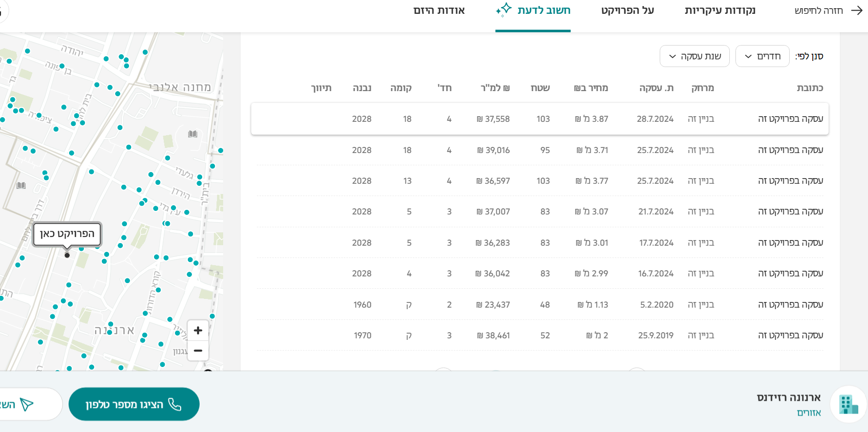Image resolution: width=868 pixels, height=432 pixels.
Task: Click the אזורים link under the project name
Action: point(809,413)
